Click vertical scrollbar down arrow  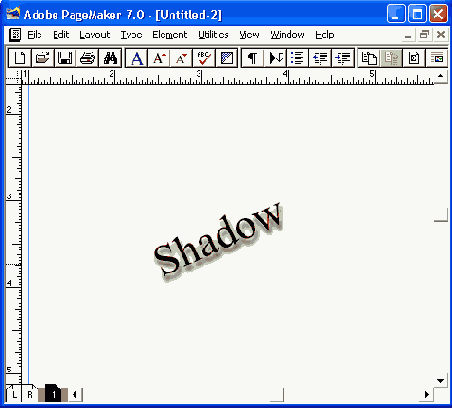[x=440, y=381]
